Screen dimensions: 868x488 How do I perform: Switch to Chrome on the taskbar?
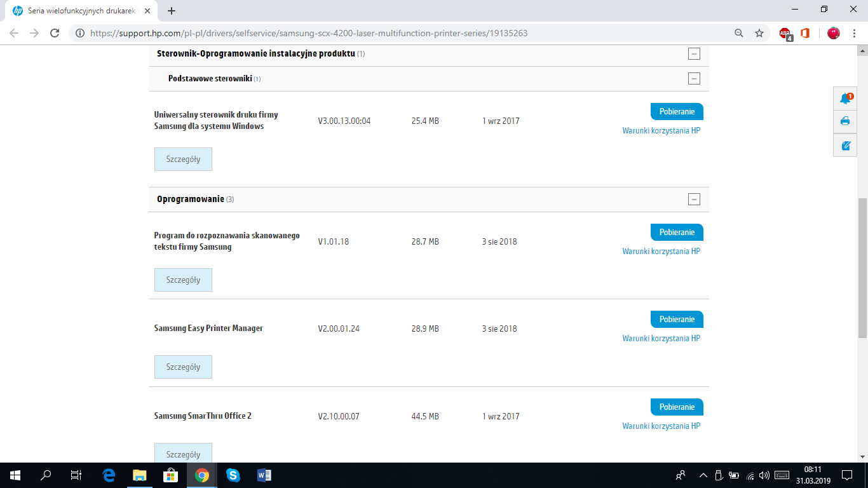(x=201, y=475)
